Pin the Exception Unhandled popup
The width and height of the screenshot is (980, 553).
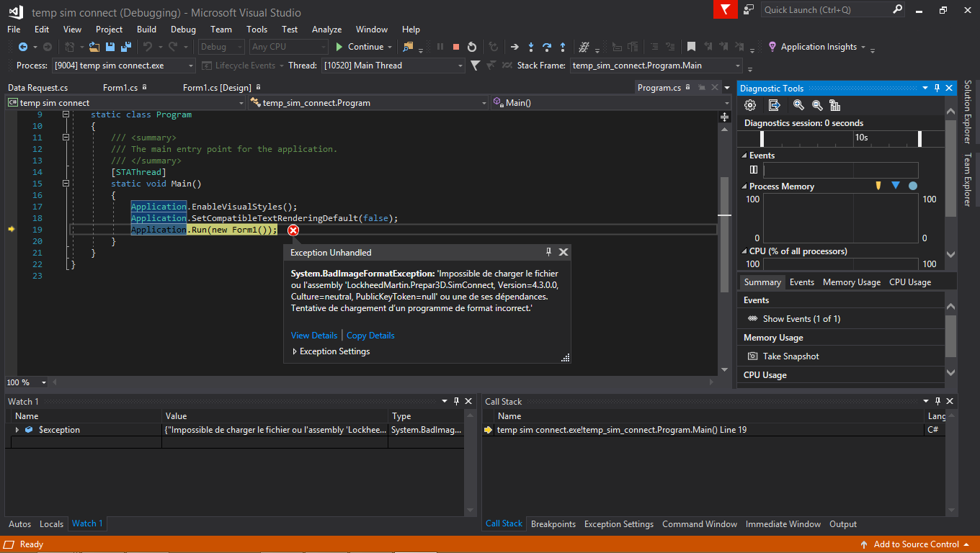(x=548, y=252)
